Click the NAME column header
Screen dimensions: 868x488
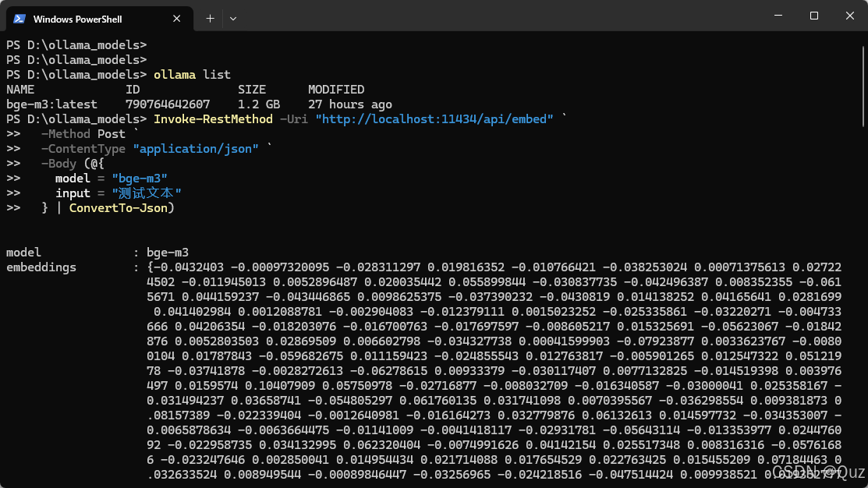[x=20, y=90]
